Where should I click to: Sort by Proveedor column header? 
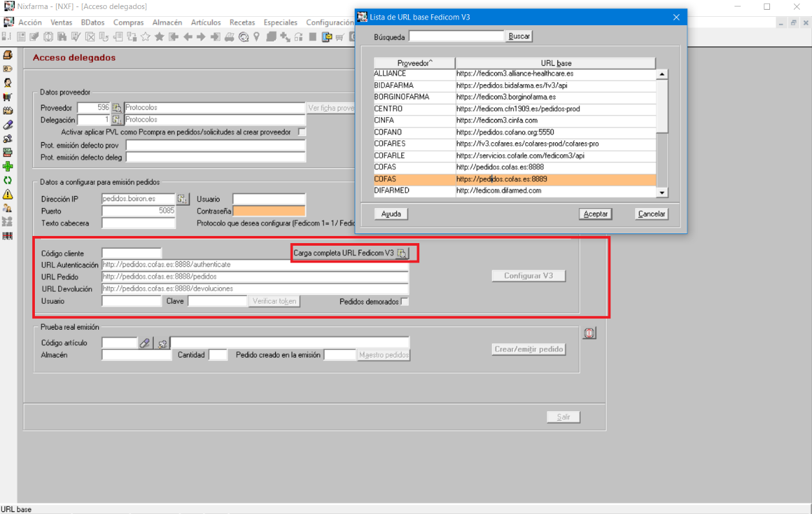415,63
